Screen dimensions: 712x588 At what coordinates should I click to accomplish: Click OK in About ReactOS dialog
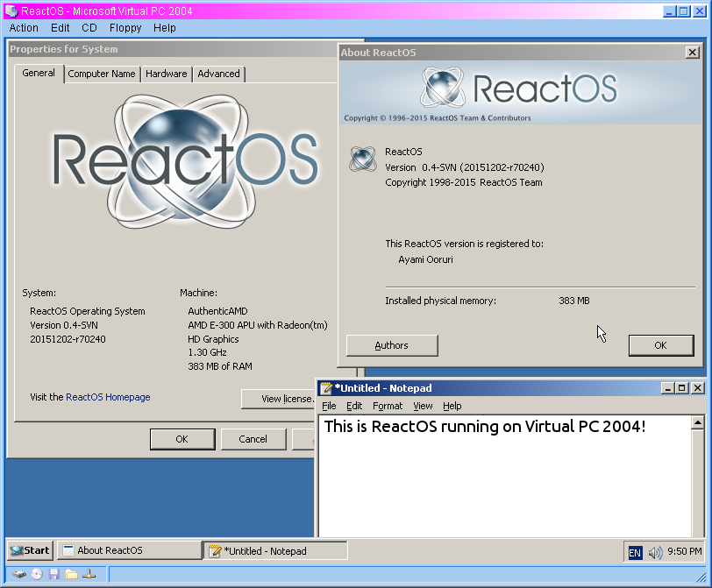point(660,346)
